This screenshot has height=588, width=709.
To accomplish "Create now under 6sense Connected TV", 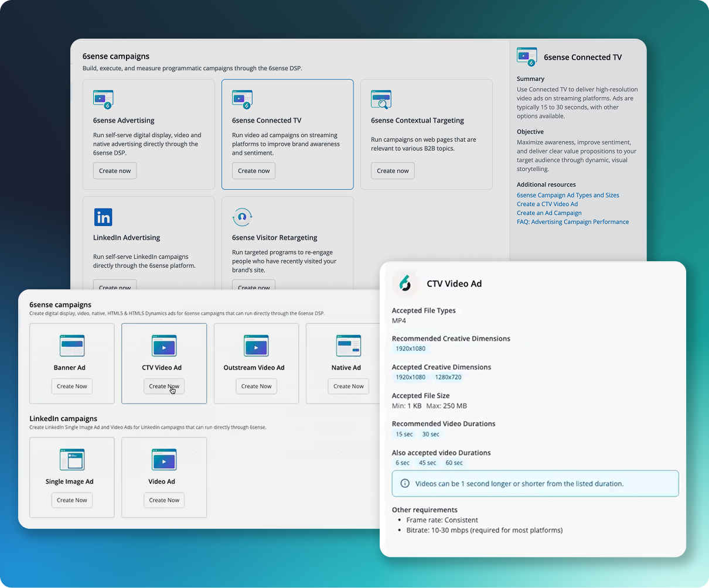I will coord(254,171).
